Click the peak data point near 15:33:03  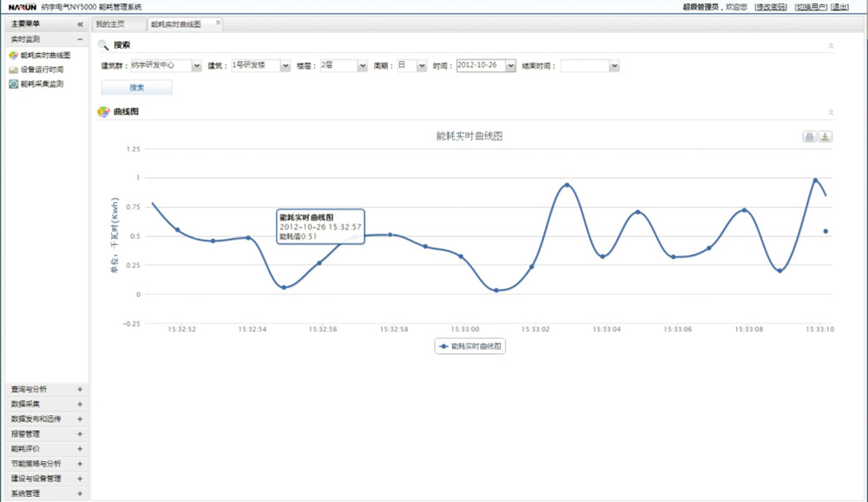pyautogui.click(x=567, y=185)
